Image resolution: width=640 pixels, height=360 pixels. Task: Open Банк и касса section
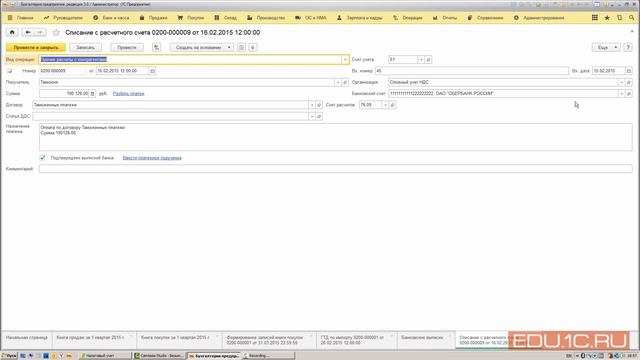[111, 18]
